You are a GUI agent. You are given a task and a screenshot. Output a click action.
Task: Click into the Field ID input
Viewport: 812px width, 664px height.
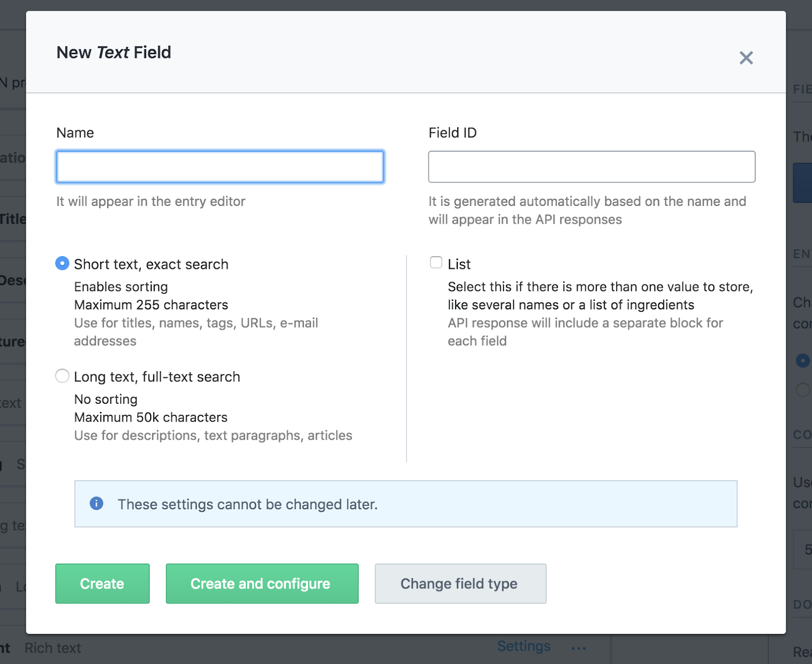coord(591,167)
